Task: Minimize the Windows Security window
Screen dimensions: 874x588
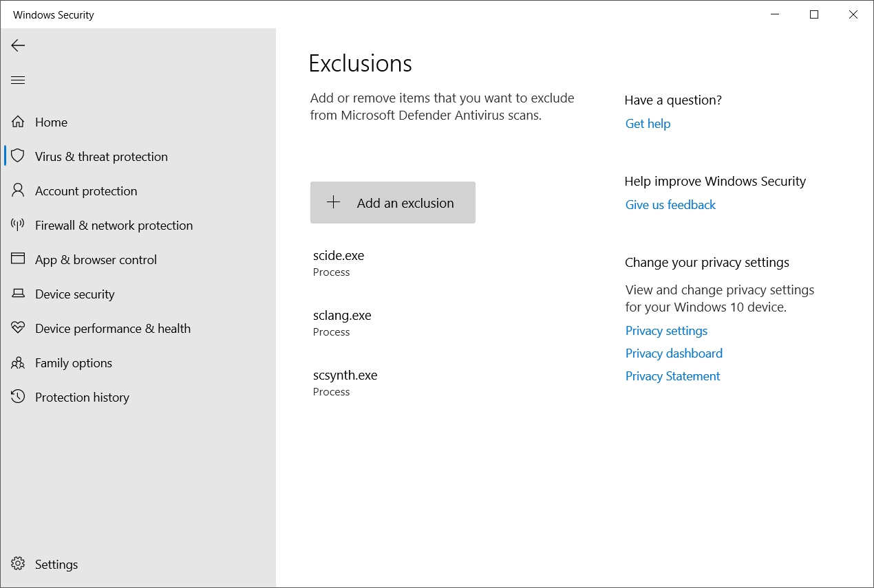Action: coord(775,14)
